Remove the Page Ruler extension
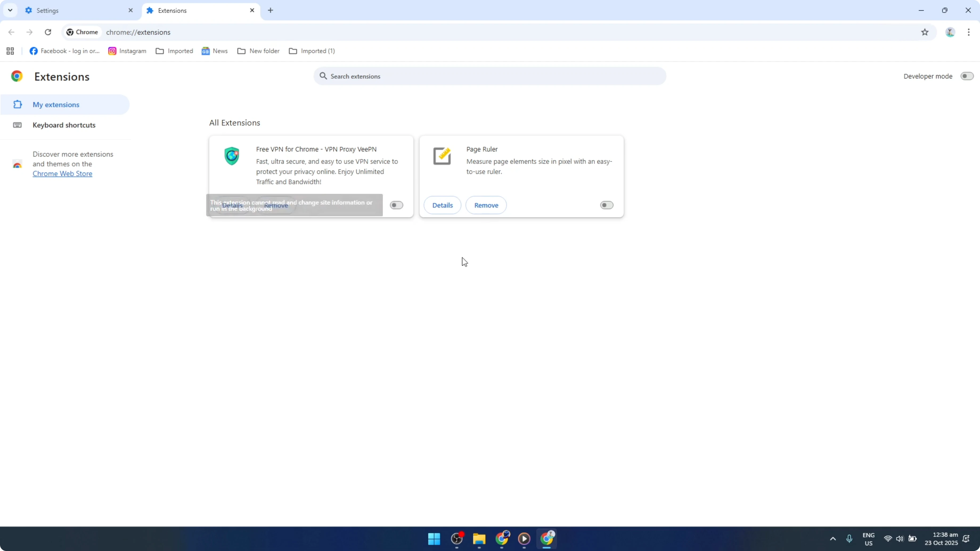Screen dimensions: 980x551 (486, 205)
